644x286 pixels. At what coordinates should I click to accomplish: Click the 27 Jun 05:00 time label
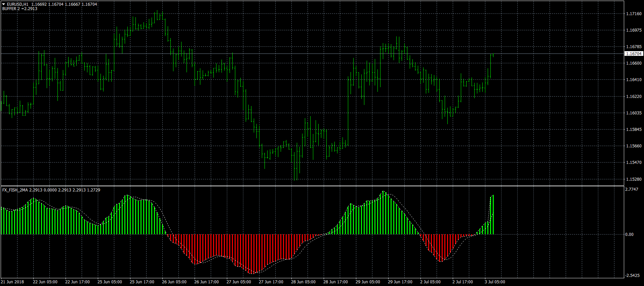(x=239, y=282)
